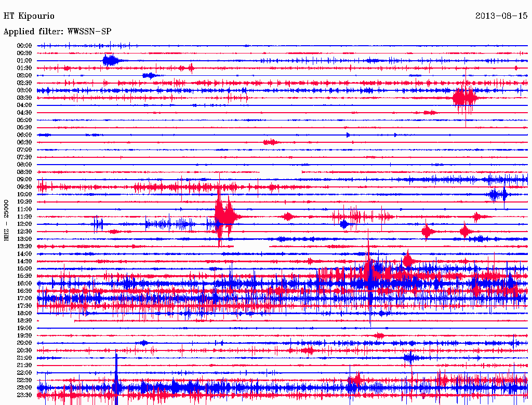This screenshot has width=532, height=405.
Task: Pick the 07:30 row label
Action: [24, 157]
